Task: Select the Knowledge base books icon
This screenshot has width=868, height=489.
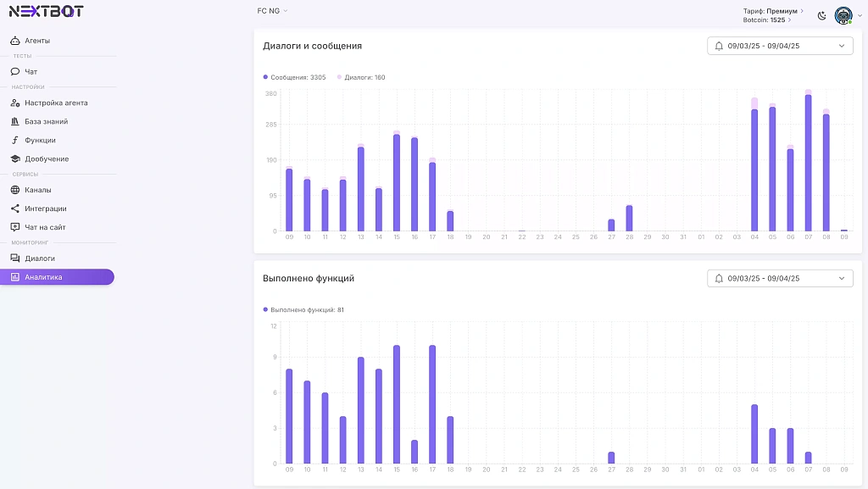Action: click(x=15, y=122)
